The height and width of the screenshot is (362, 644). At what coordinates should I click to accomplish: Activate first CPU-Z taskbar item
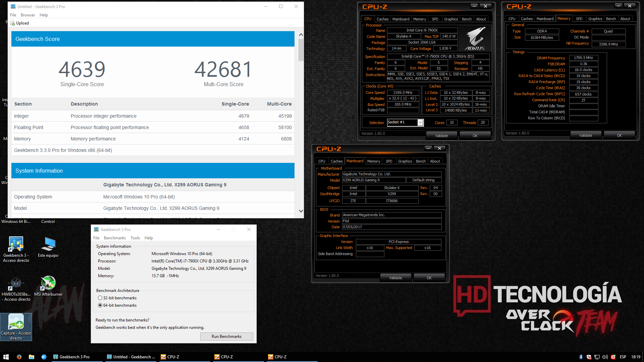pyautogui.click(x=184, y=357)
